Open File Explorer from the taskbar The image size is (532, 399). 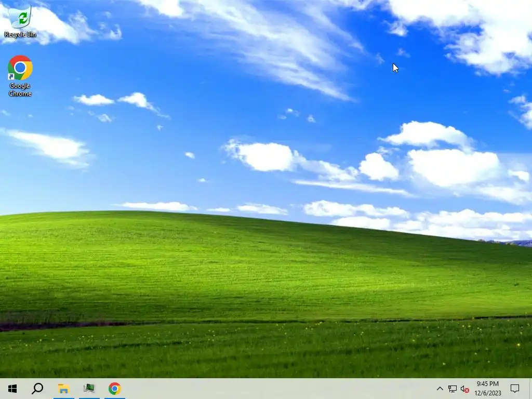[x=63, y=389]
